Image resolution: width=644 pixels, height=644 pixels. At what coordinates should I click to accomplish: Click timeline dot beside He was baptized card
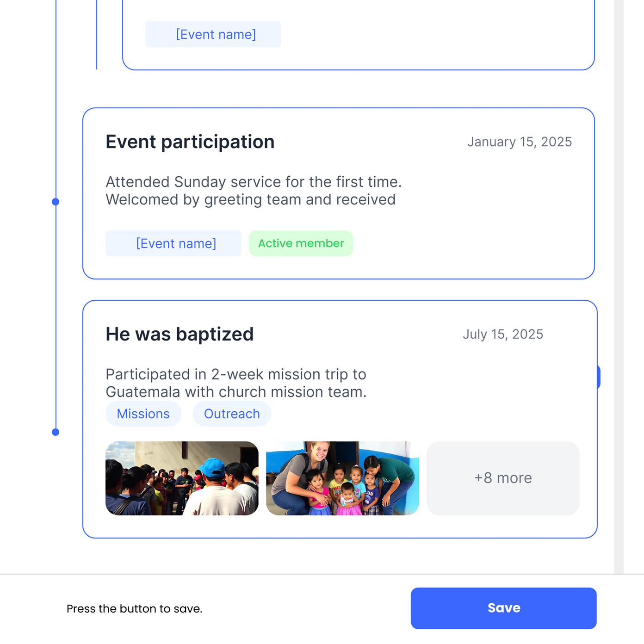pos(56,432)
